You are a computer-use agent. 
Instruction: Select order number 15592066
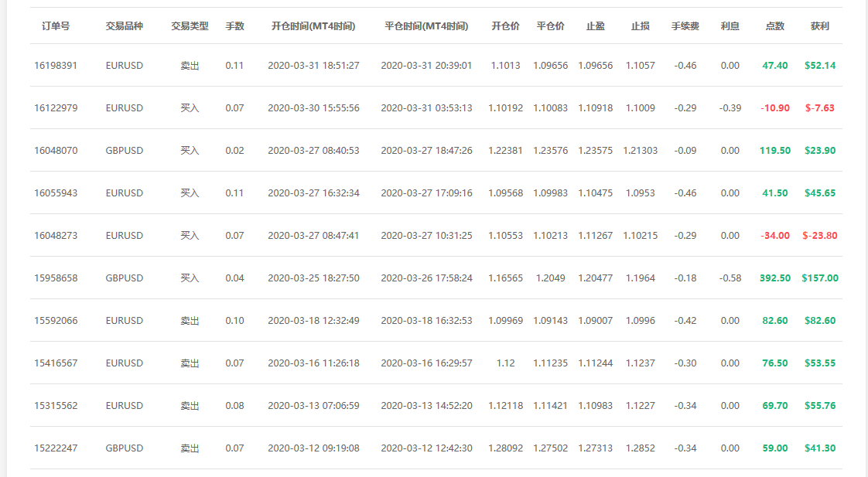click(56, 320)
